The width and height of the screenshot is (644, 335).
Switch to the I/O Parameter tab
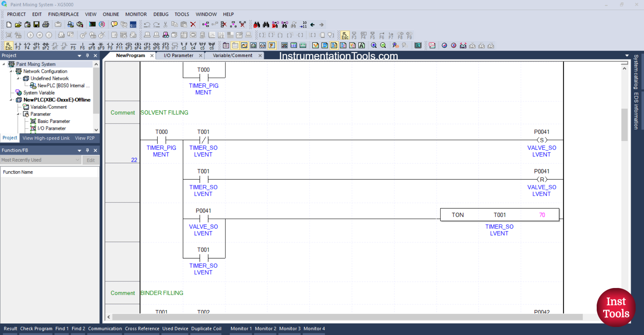(x=178, y=55)
